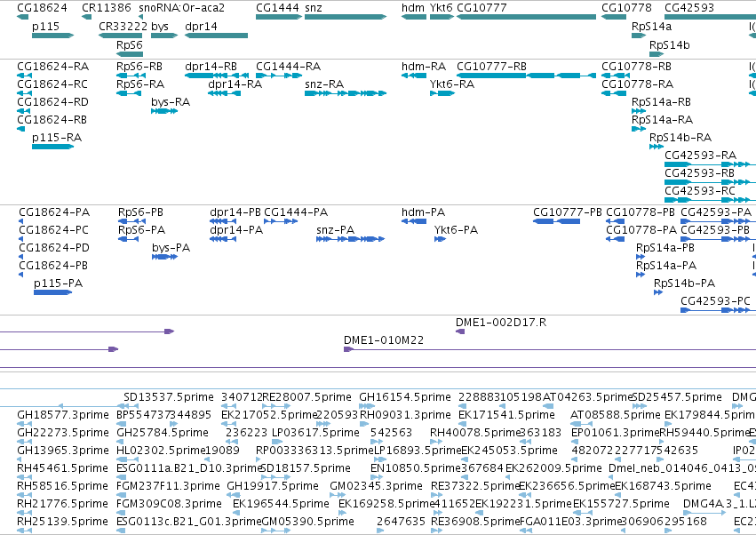Click the top-row CG10778 gene label

click(626, 8)
